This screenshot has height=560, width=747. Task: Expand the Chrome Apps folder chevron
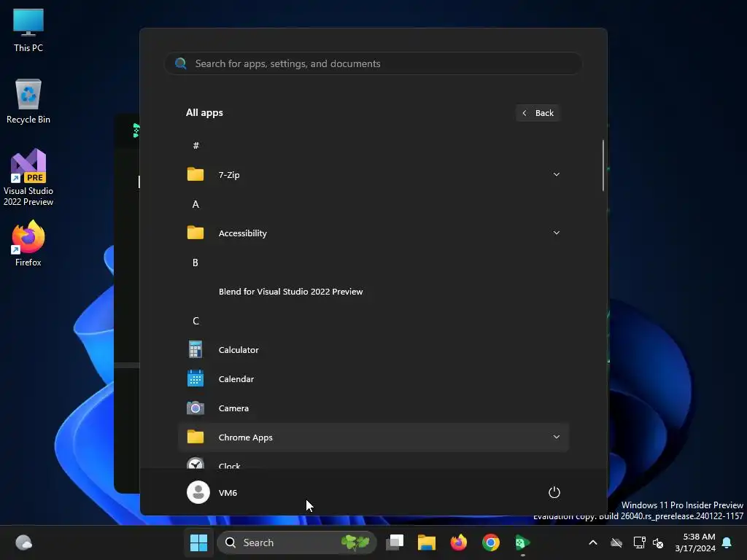(557, 437)
